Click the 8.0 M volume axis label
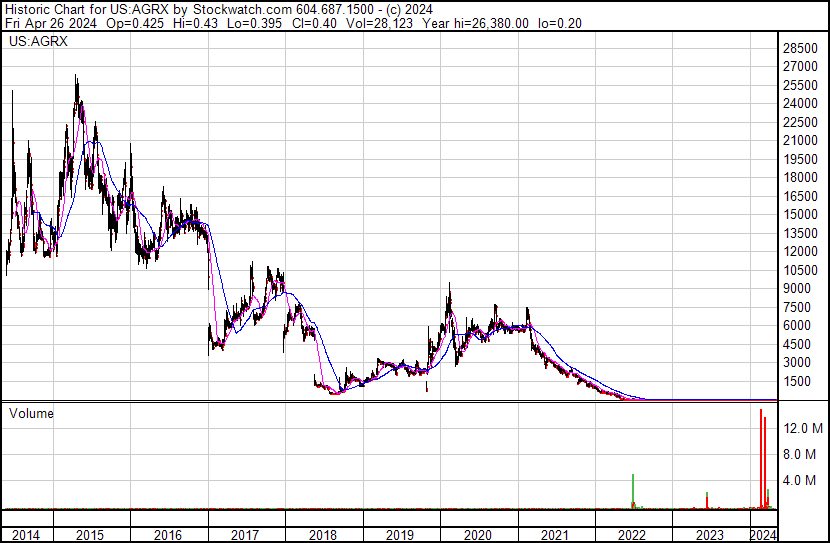Image resolution: width=830 pixels, height=543 pixels. click(800, 455)
